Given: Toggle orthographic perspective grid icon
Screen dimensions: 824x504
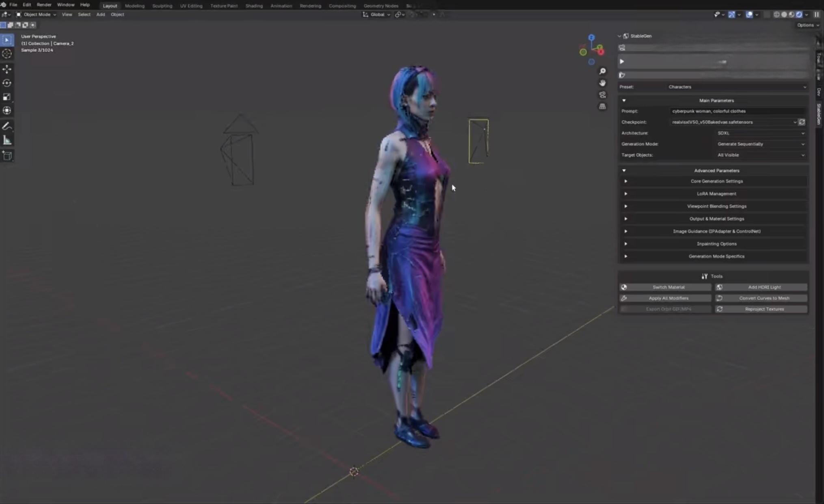Looking at the screenshot, I should click(x=602, y=106).
